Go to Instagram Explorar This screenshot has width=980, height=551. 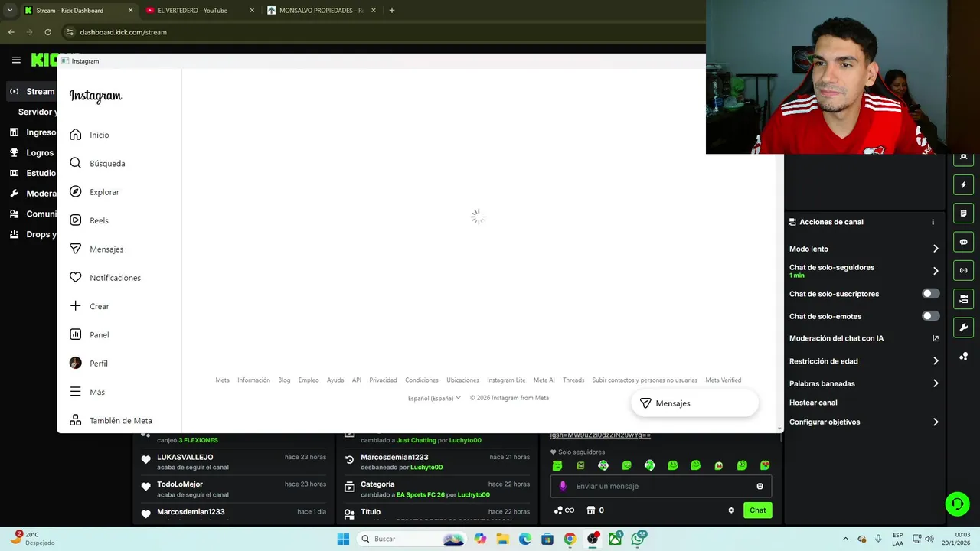click(94, 192)
